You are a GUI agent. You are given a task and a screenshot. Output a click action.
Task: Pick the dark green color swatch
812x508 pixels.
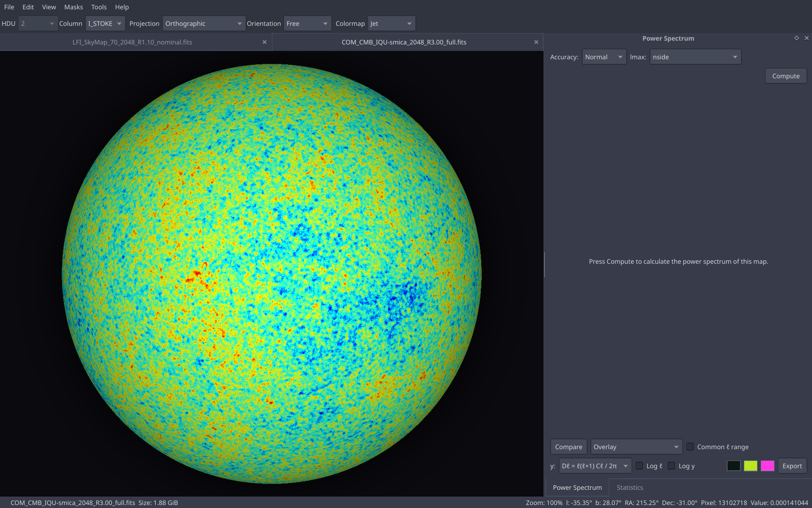(x=733, y=466)
